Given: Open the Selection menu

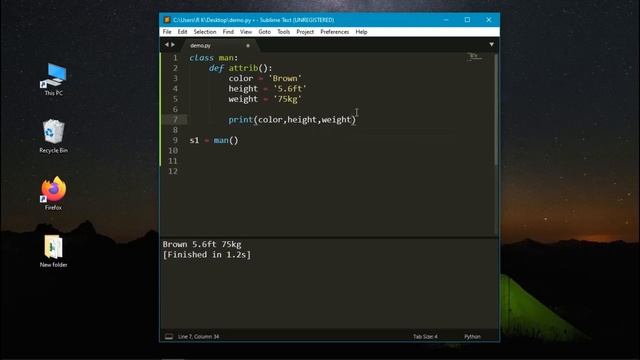Looking at the screenshot, I should pos(204,32).
